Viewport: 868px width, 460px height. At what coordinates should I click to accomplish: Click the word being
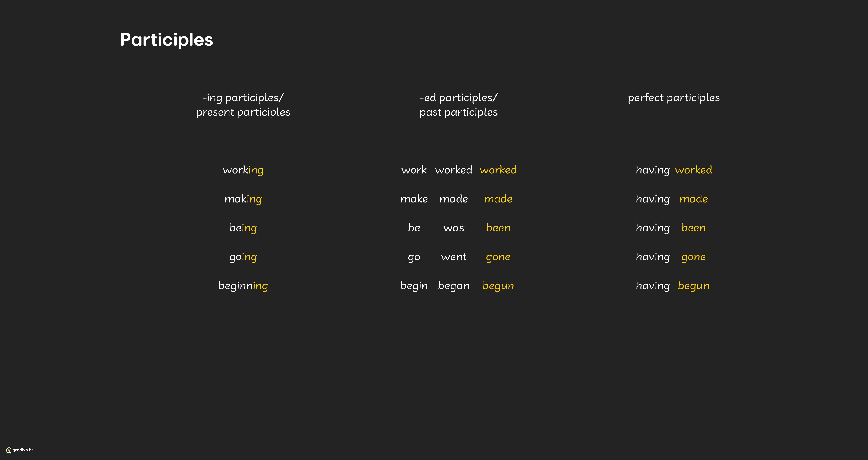243,228
